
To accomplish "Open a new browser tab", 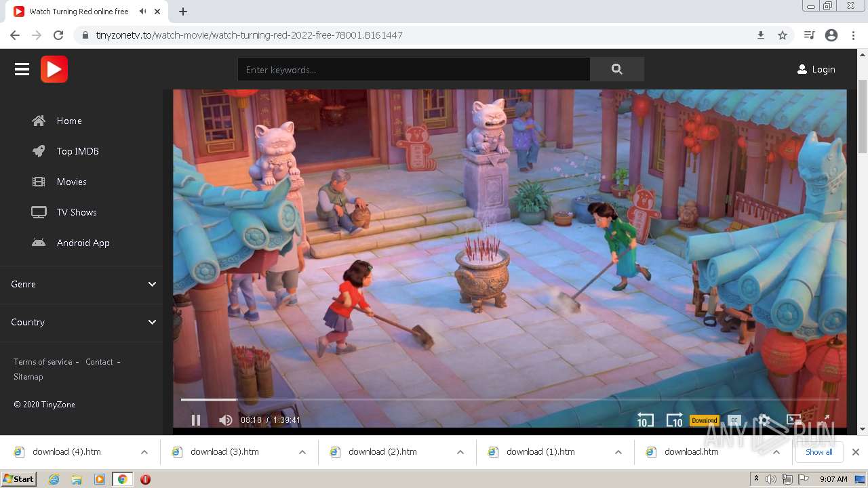I will [183, 12].
